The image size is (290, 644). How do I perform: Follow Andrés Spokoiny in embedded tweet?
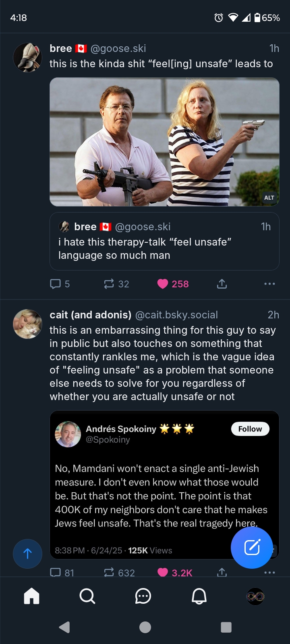tap(250, 429)
